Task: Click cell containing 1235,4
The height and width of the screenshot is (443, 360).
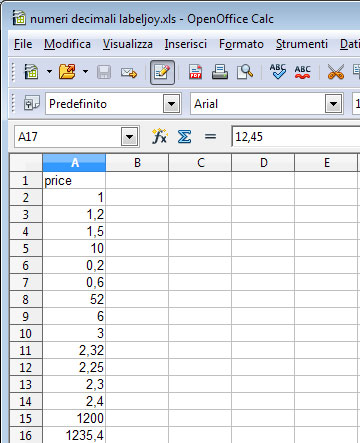Action: [x=74, y=435]
